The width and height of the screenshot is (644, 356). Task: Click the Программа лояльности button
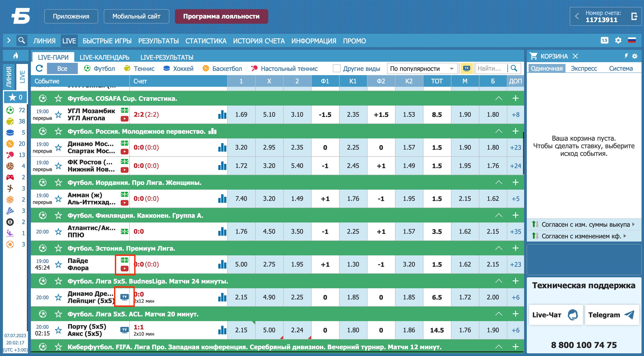tap(221, 16)
